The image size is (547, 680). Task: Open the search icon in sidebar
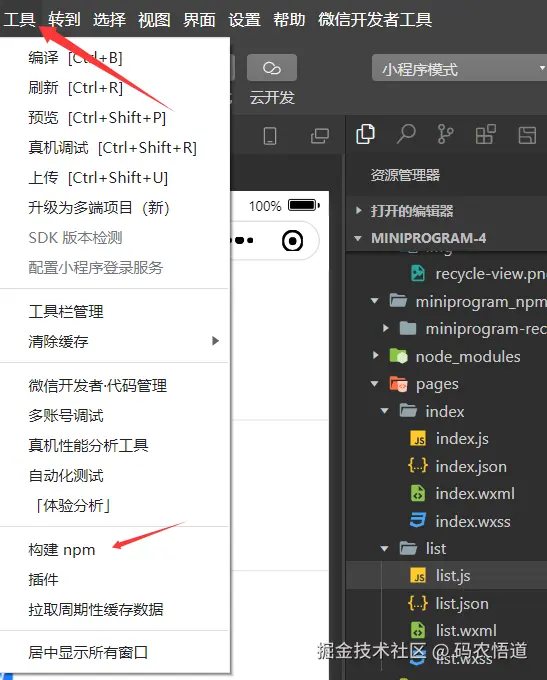406,134
